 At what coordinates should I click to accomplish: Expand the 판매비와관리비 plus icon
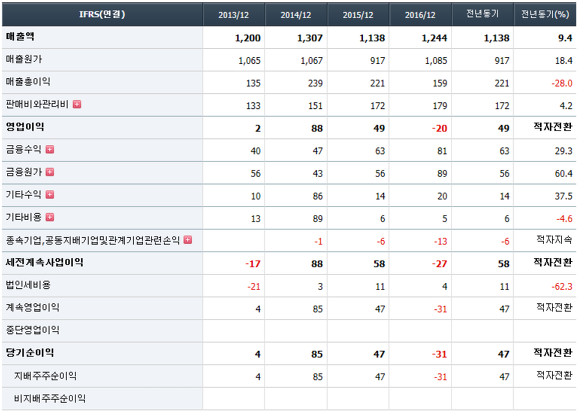77,104
